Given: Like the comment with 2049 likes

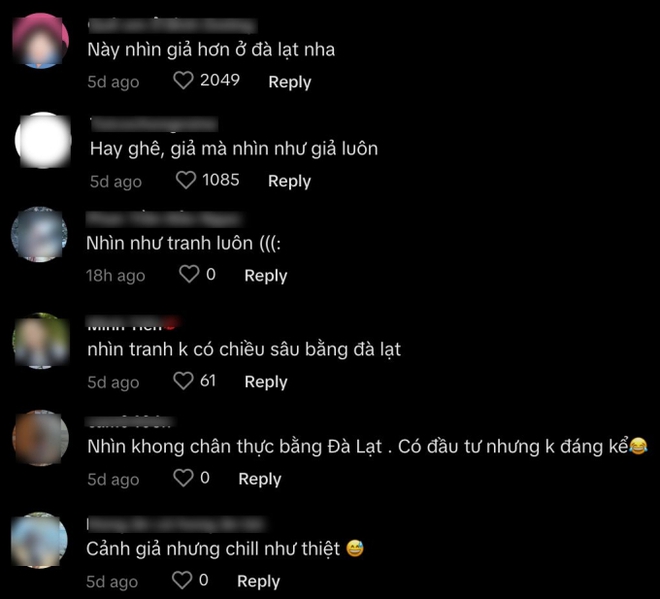Looking at the screenshot, I should (x=184, y=80).
